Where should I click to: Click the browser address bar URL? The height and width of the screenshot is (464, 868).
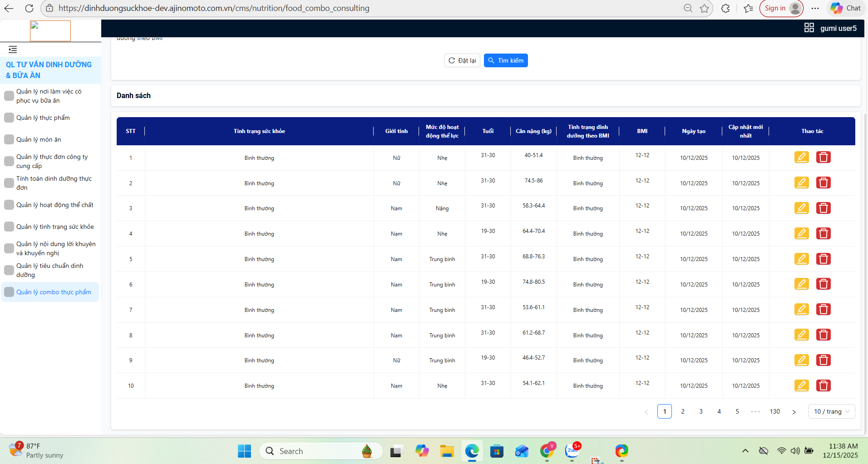[214, 8]
